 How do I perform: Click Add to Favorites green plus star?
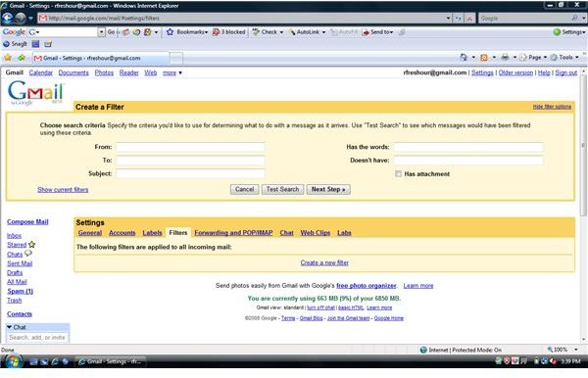pyautogui.click(x=22, y=58)
